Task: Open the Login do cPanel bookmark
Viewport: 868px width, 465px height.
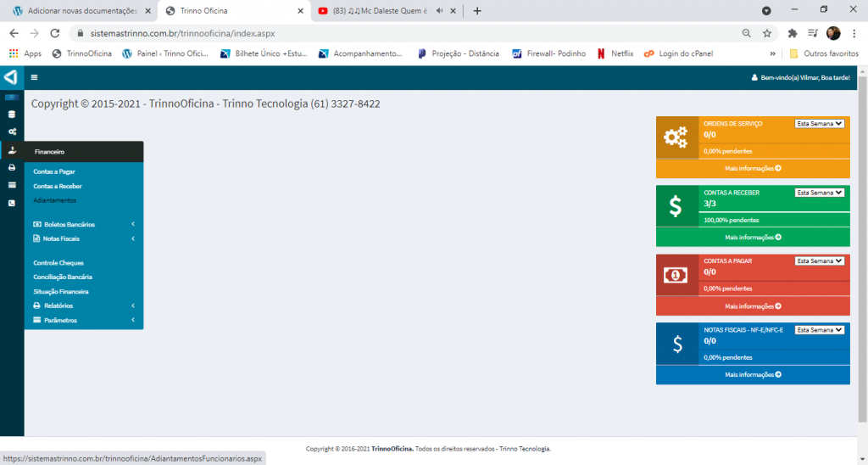Action: 679,53
